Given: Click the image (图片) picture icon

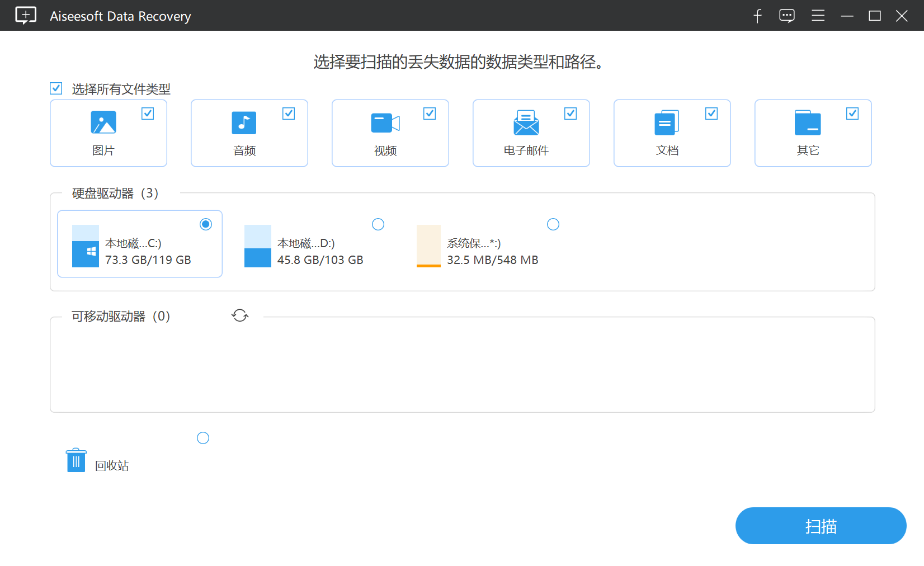Looking at the screenshot, I should pos(103,122).
